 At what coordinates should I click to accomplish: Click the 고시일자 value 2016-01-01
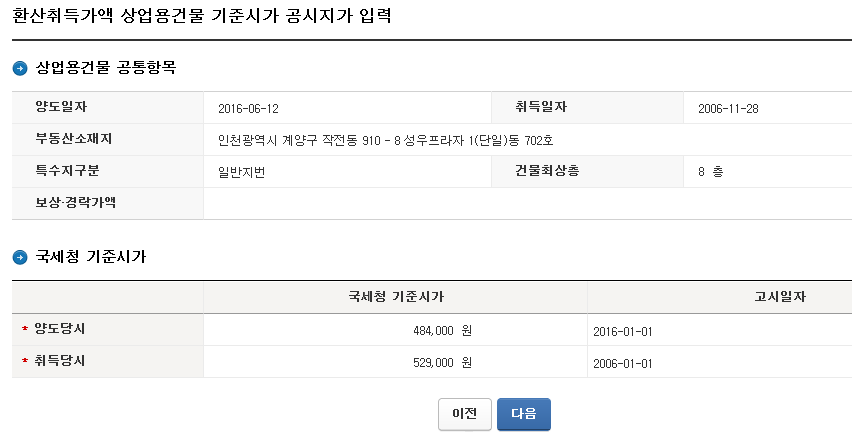point(622,331)
